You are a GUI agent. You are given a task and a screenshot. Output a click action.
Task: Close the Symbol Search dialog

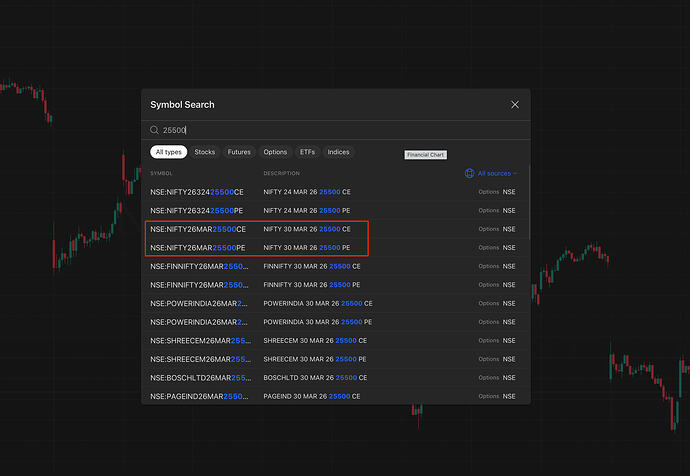515,104
